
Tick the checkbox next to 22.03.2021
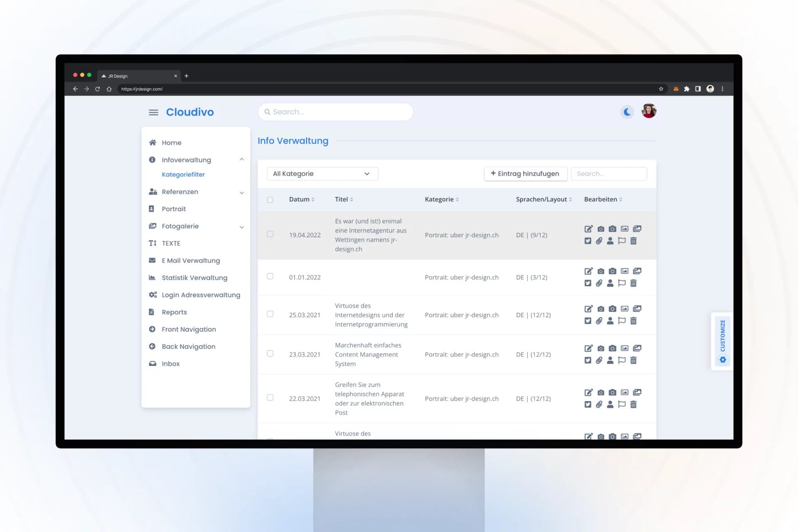(270, 398)
